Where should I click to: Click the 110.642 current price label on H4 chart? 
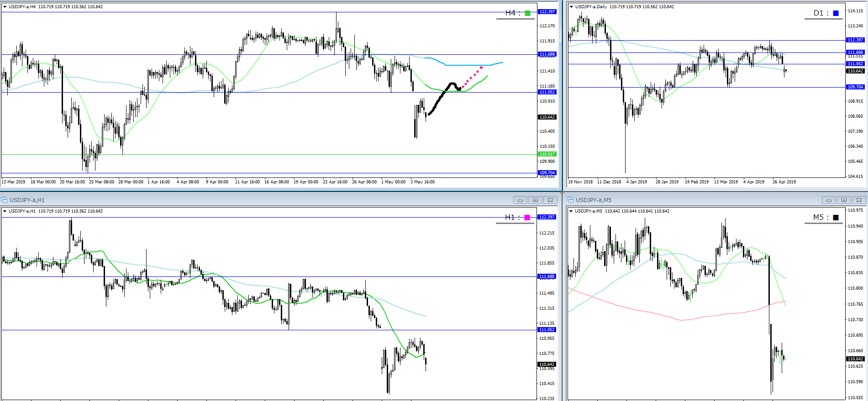coord(547,117)
